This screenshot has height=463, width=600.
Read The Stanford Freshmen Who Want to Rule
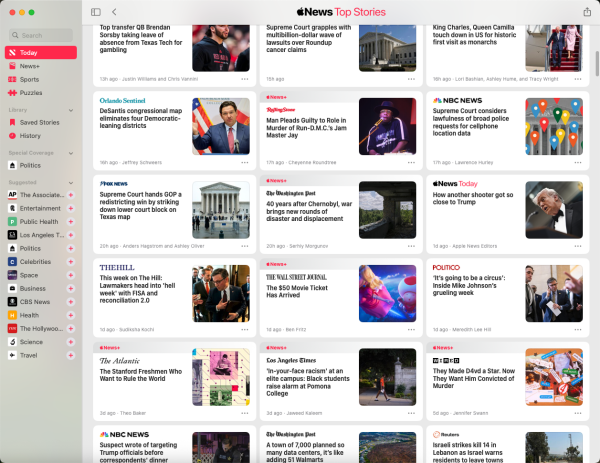tap(140, 375)
